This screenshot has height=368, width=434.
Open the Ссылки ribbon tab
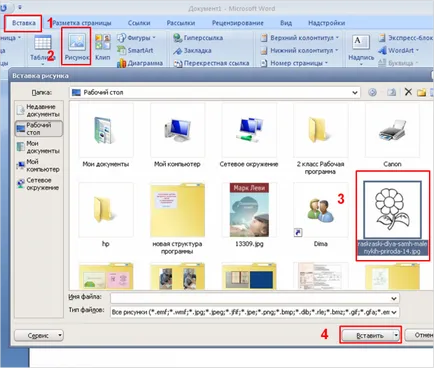coord(139,23)
